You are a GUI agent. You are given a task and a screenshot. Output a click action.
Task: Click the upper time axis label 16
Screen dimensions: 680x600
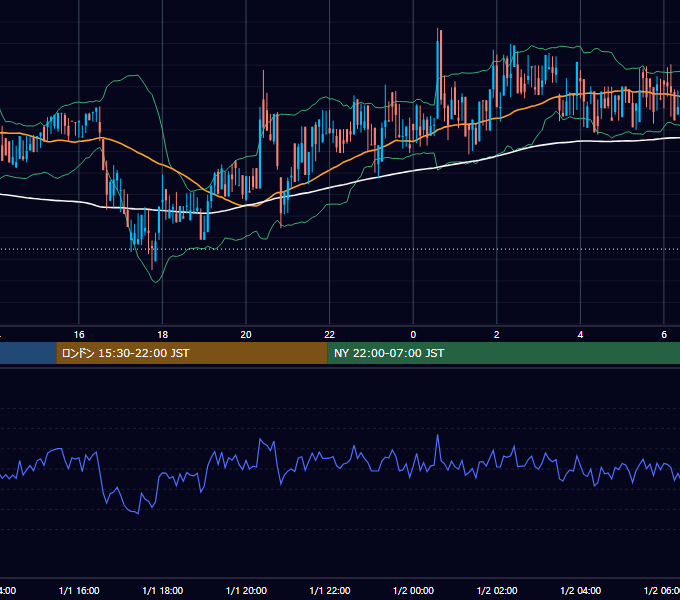(79, 335)
